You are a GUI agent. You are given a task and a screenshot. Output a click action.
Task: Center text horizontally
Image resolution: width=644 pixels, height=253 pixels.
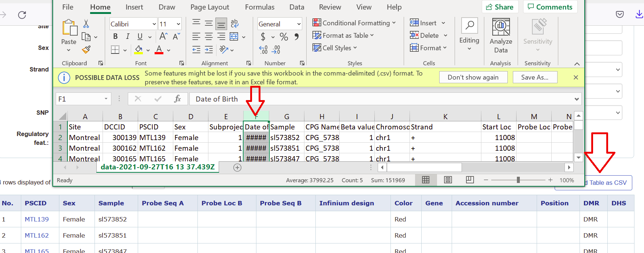click(x=209, y=36)
